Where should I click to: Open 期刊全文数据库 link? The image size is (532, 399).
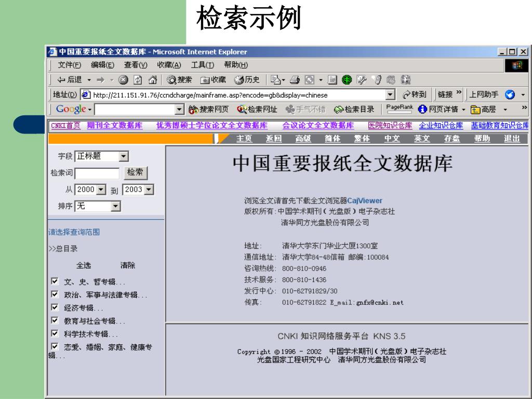point(115,126)
